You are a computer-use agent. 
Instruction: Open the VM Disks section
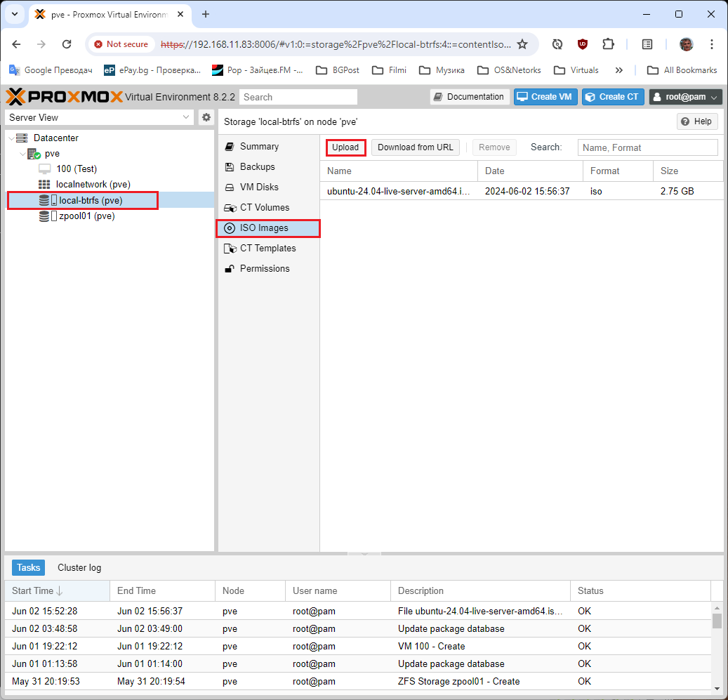coord(268,187)
